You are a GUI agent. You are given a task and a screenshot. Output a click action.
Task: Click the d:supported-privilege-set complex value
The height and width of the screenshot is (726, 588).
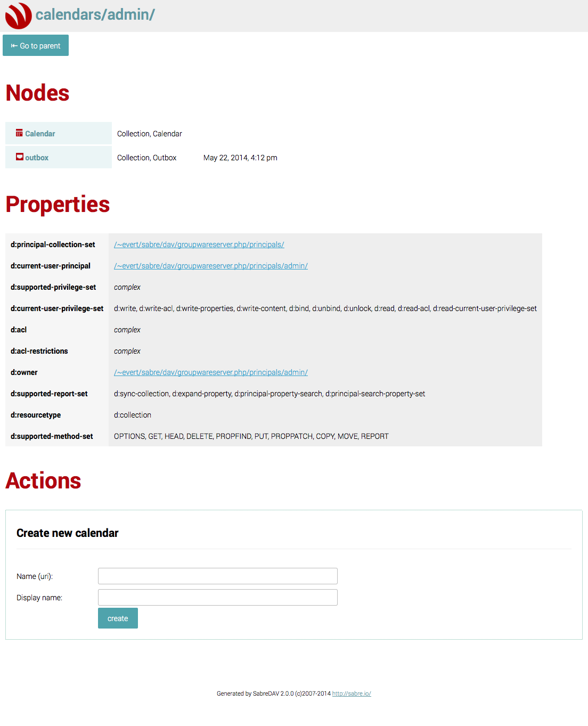(x=127, y=287)
